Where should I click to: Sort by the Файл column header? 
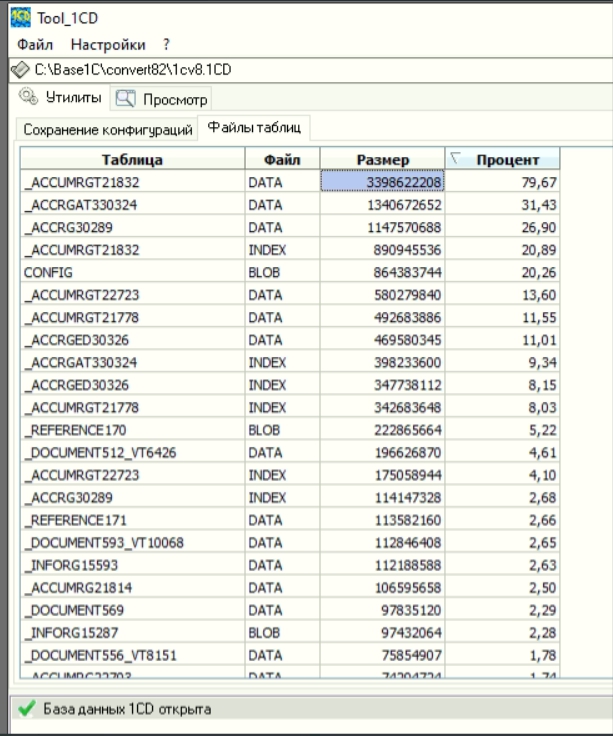tap(283, 160)
